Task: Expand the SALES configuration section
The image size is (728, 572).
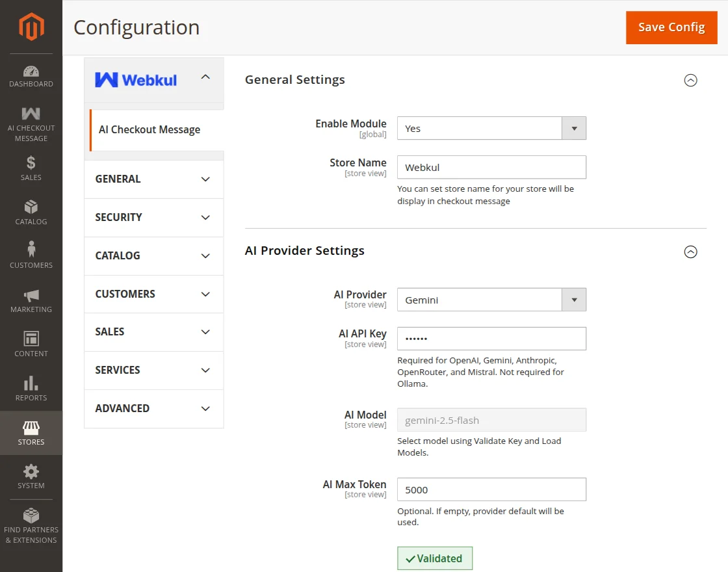Action: (153, 332)
